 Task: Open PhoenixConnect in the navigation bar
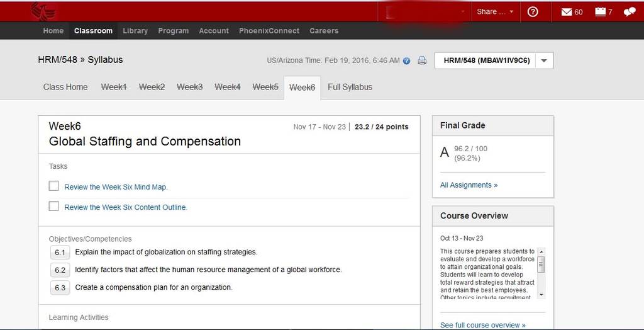pos(269,31)
